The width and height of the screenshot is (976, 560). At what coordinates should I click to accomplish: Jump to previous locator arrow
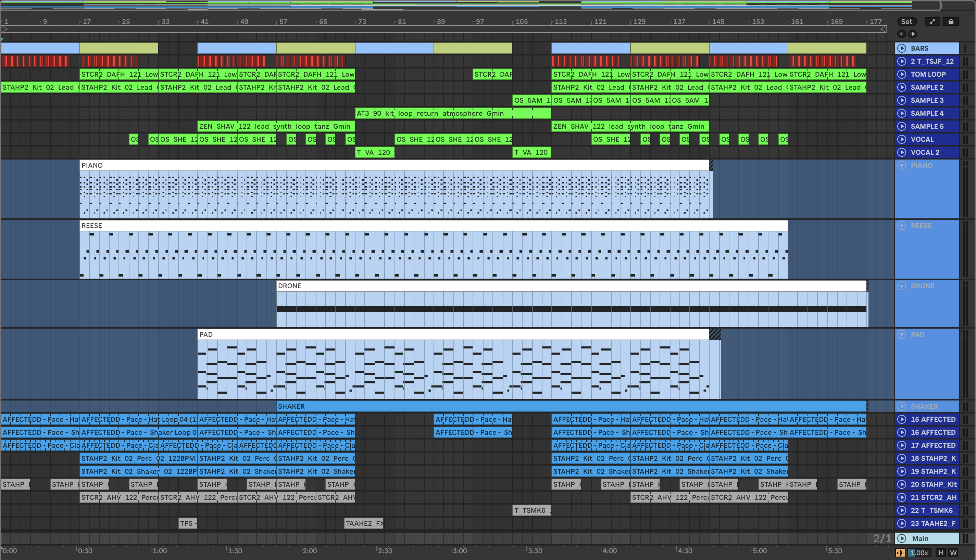coord(901,34)
